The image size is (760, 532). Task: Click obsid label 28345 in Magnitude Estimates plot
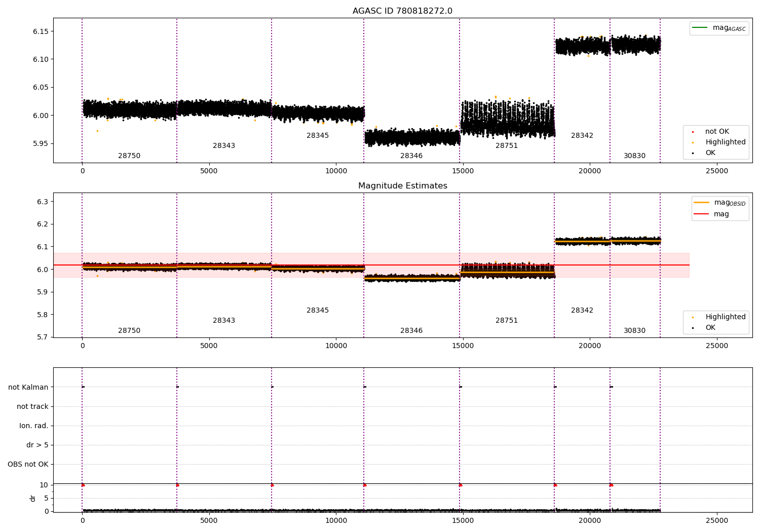point(318,311)
